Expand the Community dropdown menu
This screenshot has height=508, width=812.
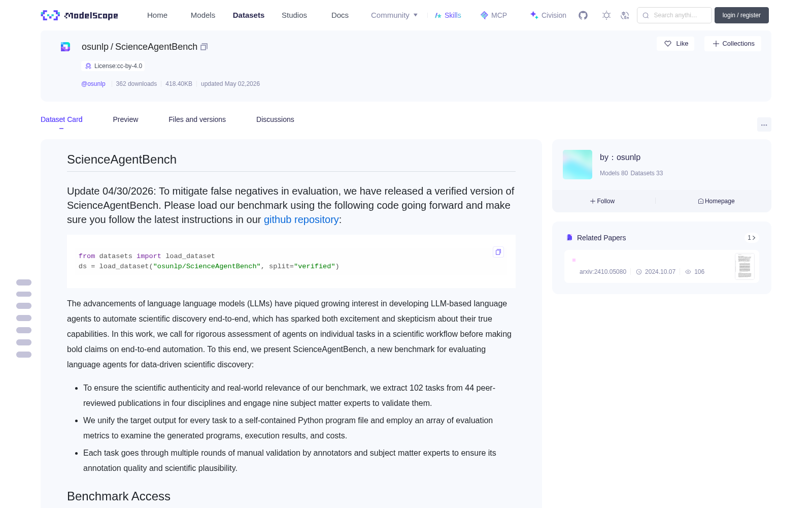[394, 15]
